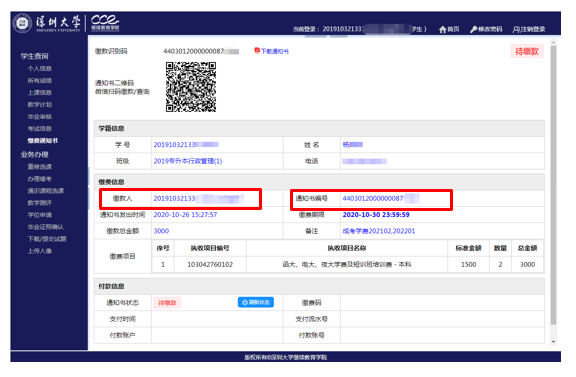Click the scrollbar up arrow

click(553, 43)
